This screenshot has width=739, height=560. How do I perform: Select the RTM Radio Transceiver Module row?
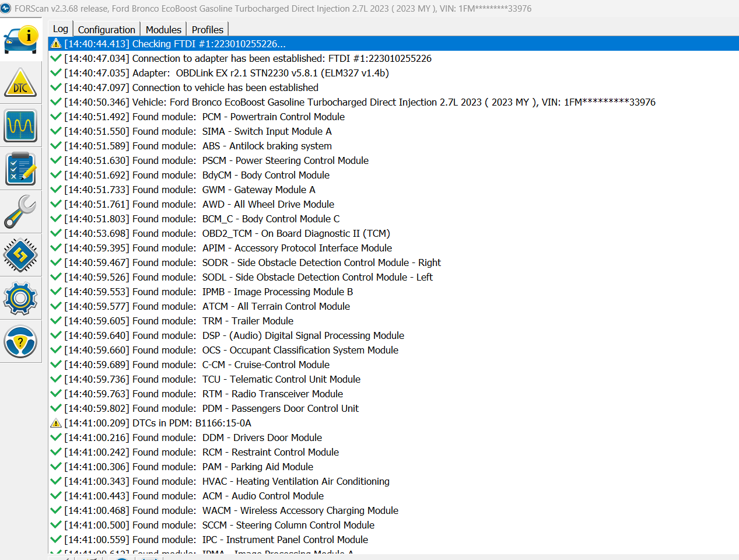393,394
